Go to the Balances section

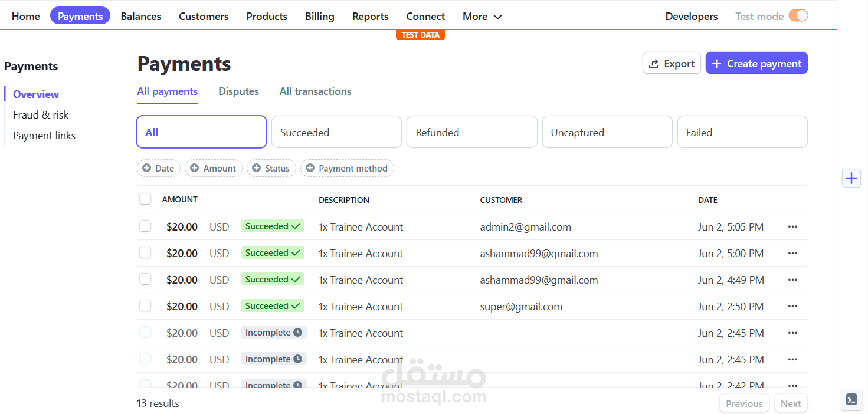141,17
